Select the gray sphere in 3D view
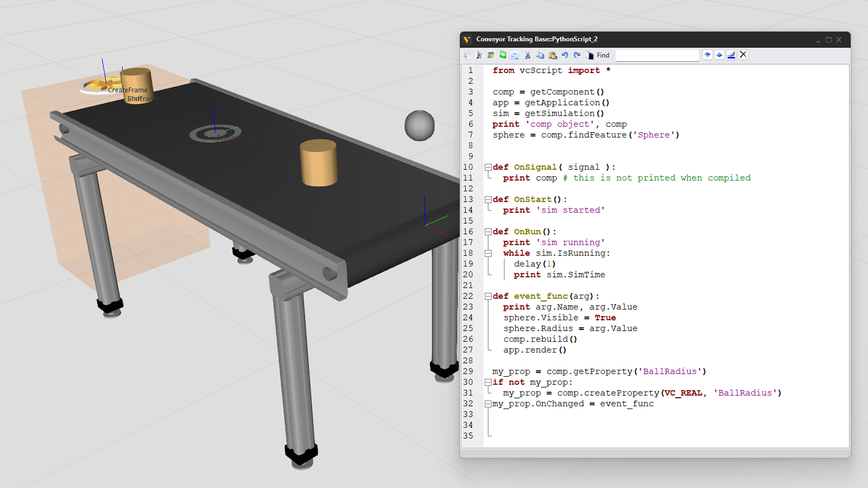Viewport: 868px width, 488px height. (420, 126)
